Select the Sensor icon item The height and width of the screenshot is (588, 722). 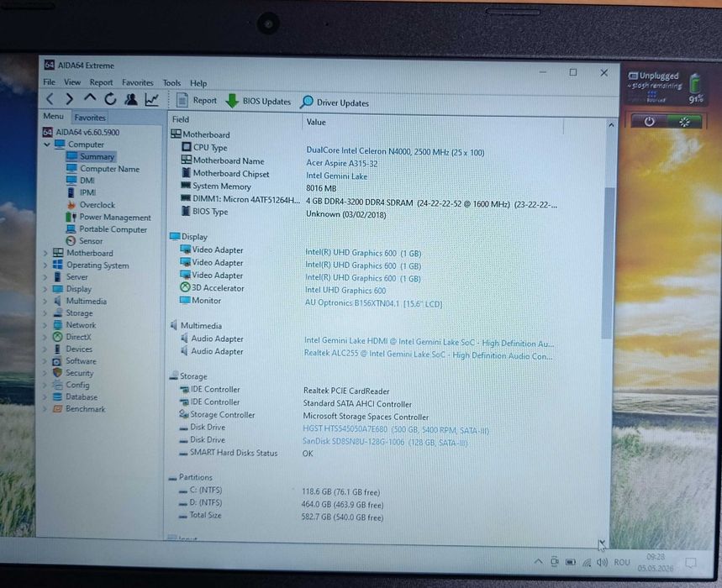71,240
